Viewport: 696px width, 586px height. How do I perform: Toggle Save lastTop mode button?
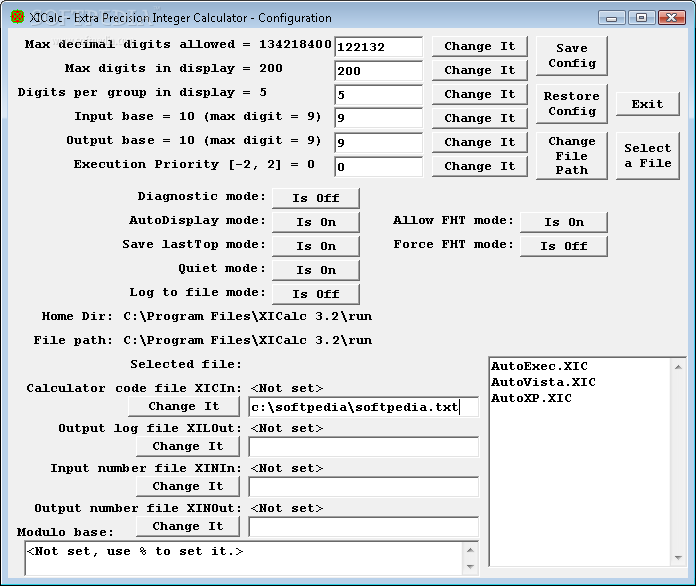(x=316, y=246)
